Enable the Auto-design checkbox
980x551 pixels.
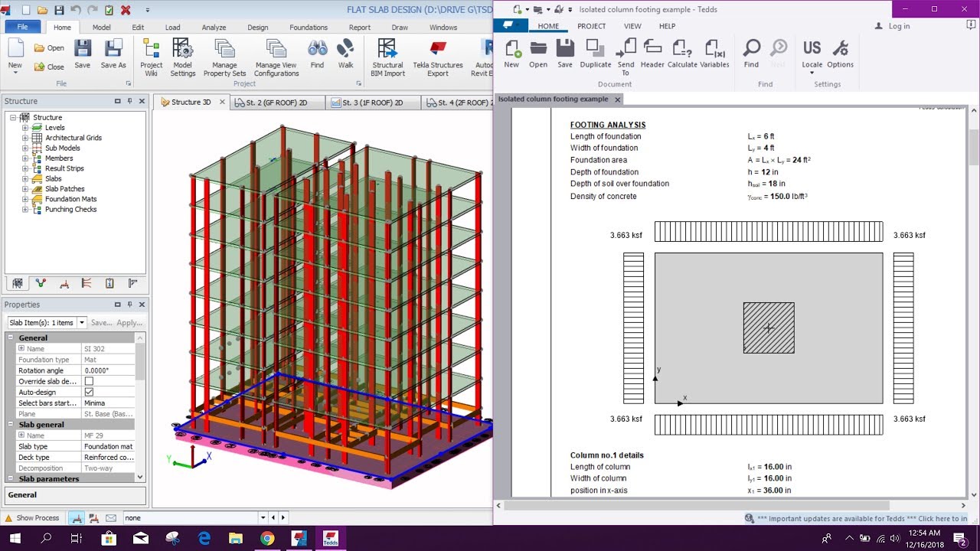(x=89, y=392)
